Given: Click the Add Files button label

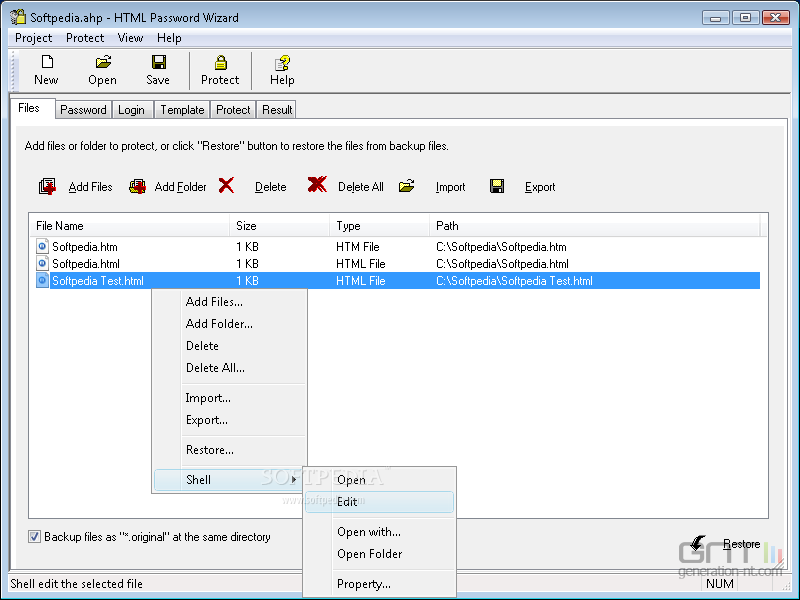Looking at the screenshot, I should click(x=90, y=187).
